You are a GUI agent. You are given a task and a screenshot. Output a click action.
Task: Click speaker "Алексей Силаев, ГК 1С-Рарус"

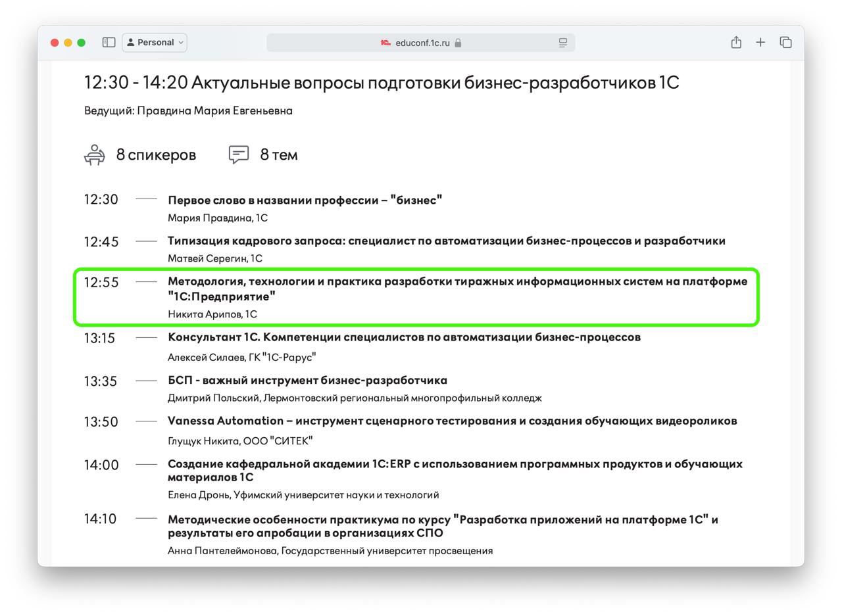pos(242,357)
